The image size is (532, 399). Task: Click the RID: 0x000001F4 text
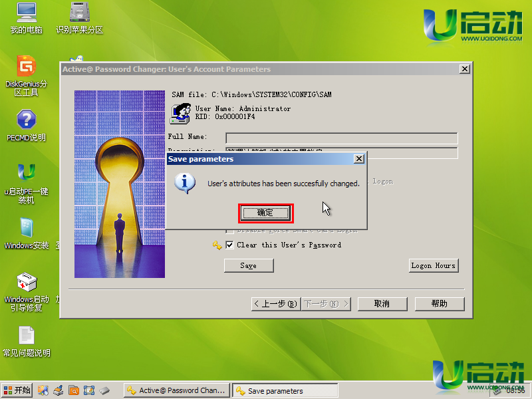point(225,117)
